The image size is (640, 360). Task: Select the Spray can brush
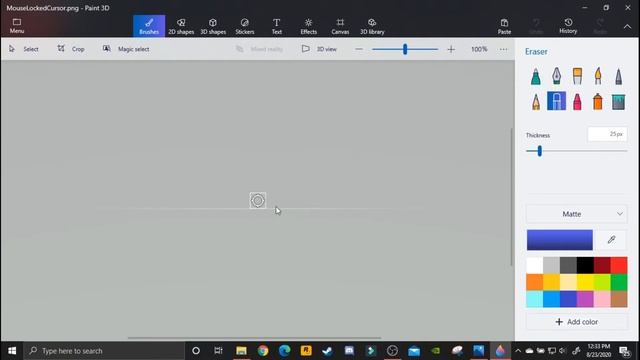click(598, 101)
